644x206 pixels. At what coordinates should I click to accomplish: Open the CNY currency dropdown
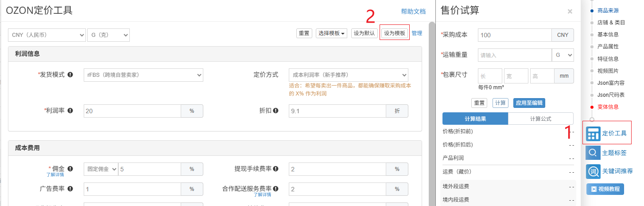pyautogui.click(x=47, y=35)
